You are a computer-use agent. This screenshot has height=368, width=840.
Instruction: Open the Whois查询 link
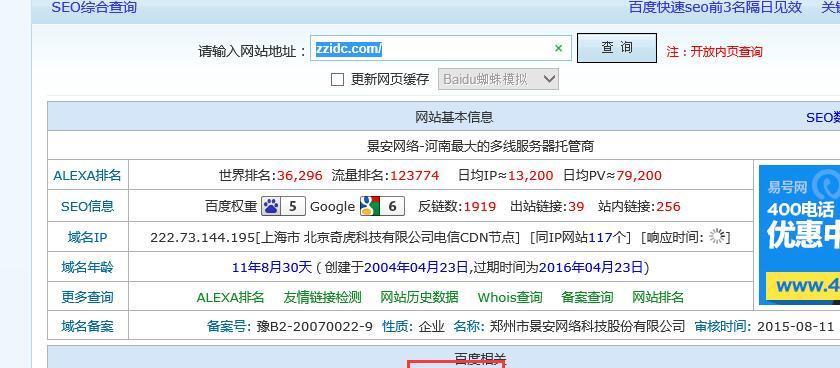pos(509,297)
